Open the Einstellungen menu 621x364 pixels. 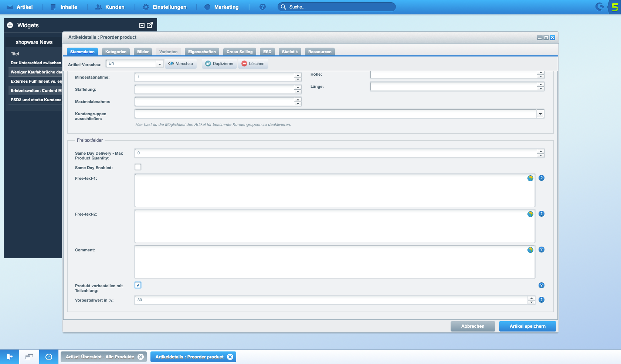click(x=164, y=7)
